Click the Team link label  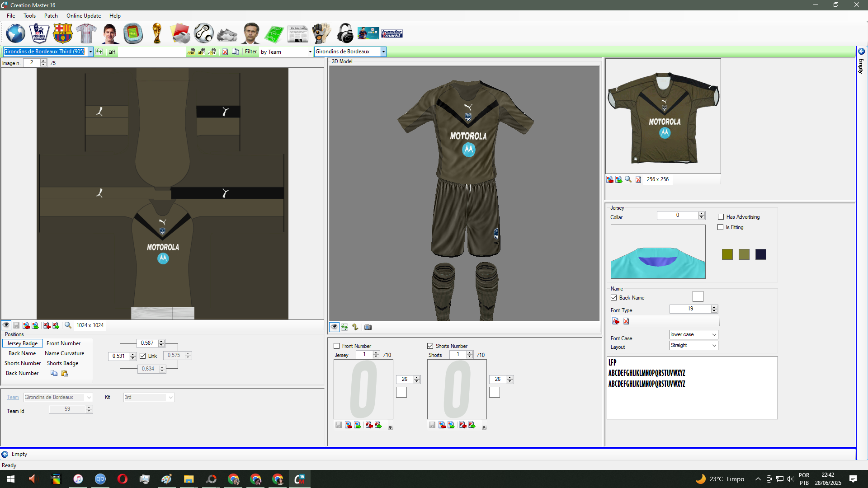coord(13,398)
